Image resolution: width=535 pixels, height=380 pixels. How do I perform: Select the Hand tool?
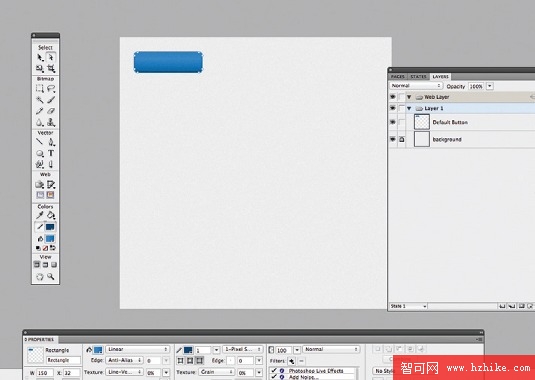pos(40,276)
